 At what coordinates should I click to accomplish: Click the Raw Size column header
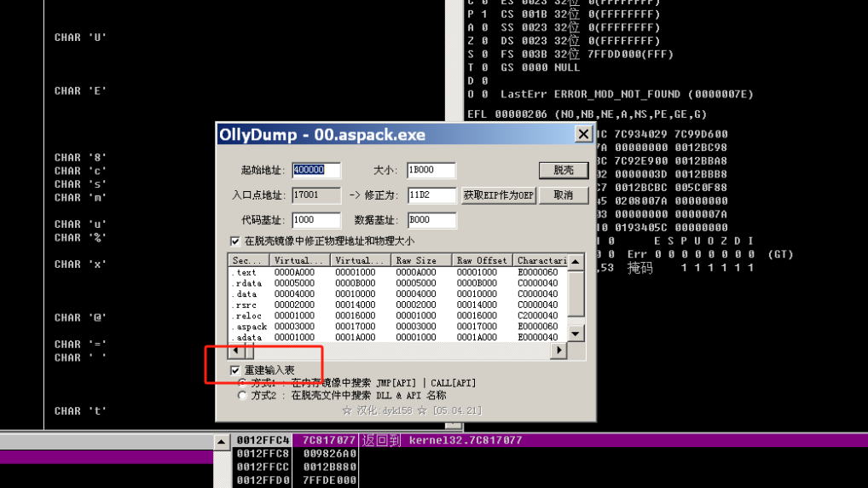coord(421,260)
